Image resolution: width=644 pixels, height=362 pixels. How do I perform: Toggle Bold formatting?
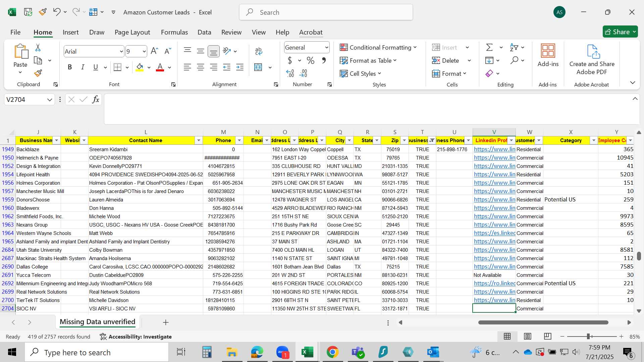(x=70, y=67)
